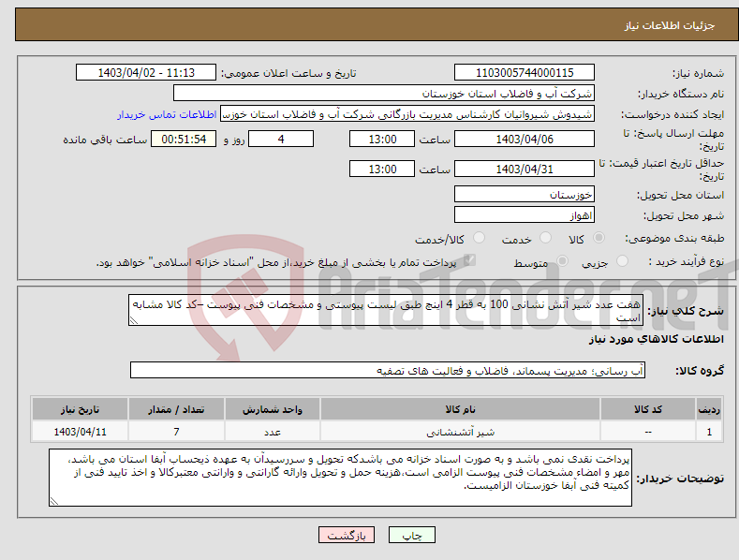Click the ردیف column header
Image resolution: width=739 pixels, height=560 pixels.
709,409
